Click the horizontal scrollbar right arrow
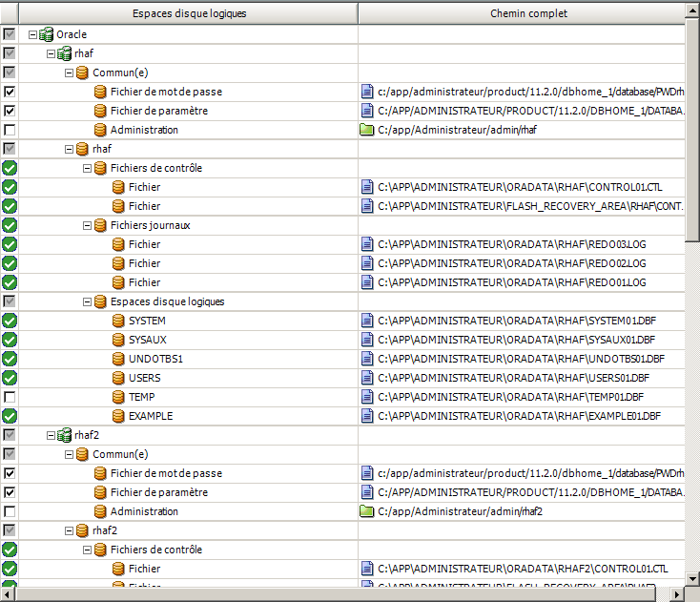Screen dimensions: 700x602 677,594
